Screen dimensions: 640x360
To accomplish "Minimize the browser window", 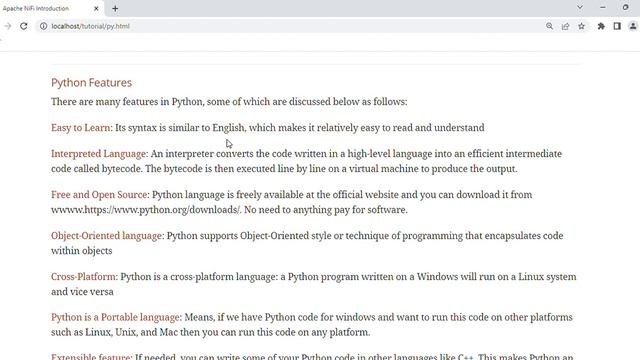I will pos(603,7).
